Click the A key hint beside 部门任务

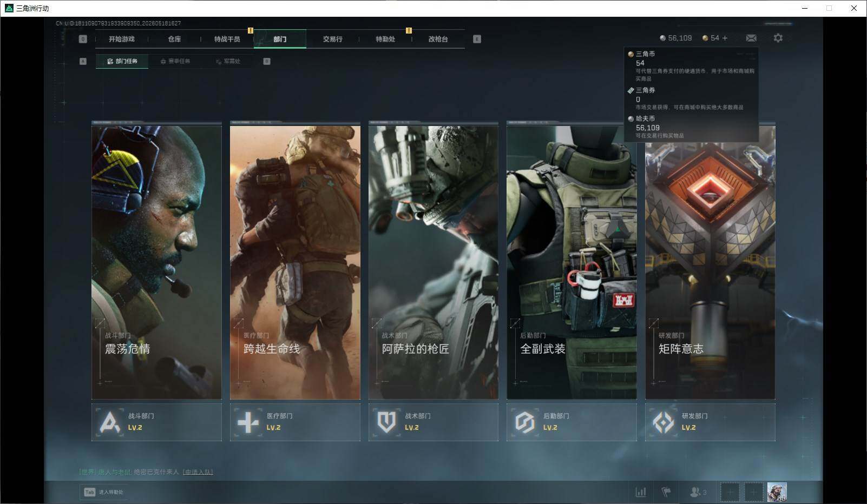83,61
